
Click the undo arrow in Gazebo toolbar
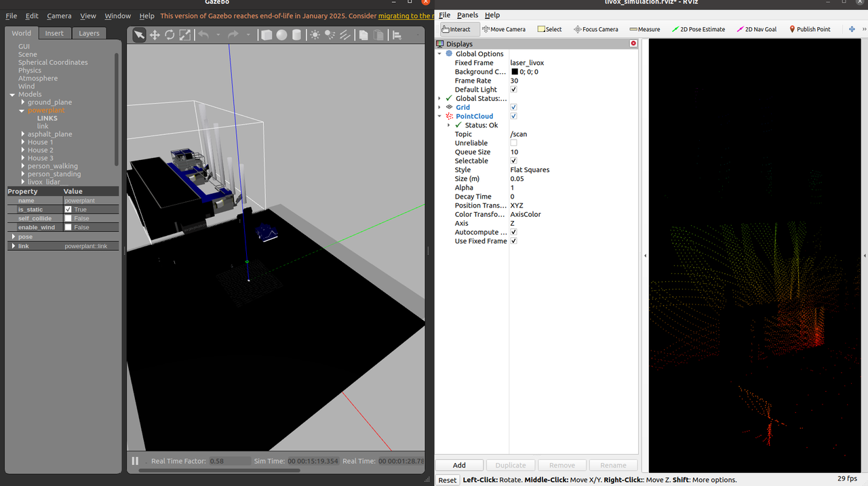click(203, 35)
